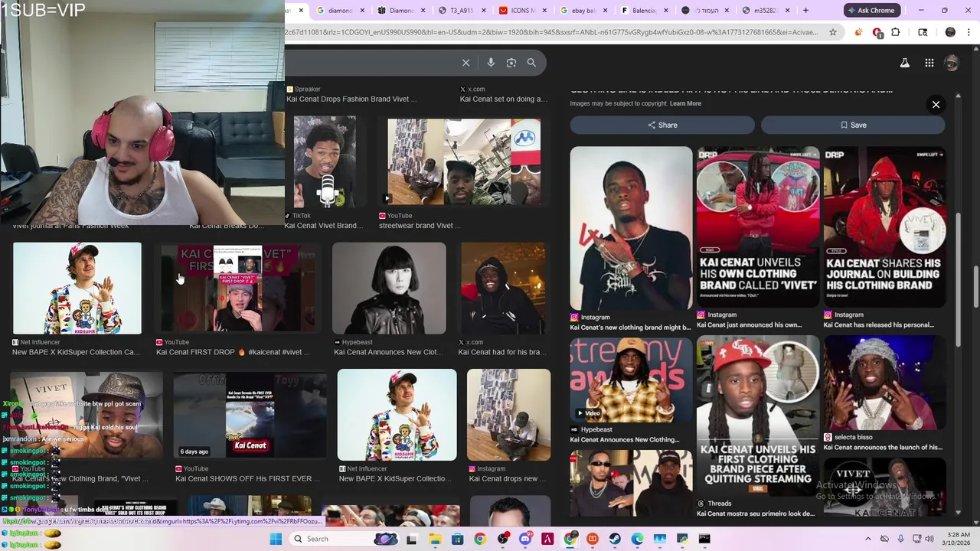The width and height of the screenshot is (980, 551).
Task: Open Kai Cenat unveils clothing brand Vivet image
Action: pyautogui.click(x=757, y=227)
